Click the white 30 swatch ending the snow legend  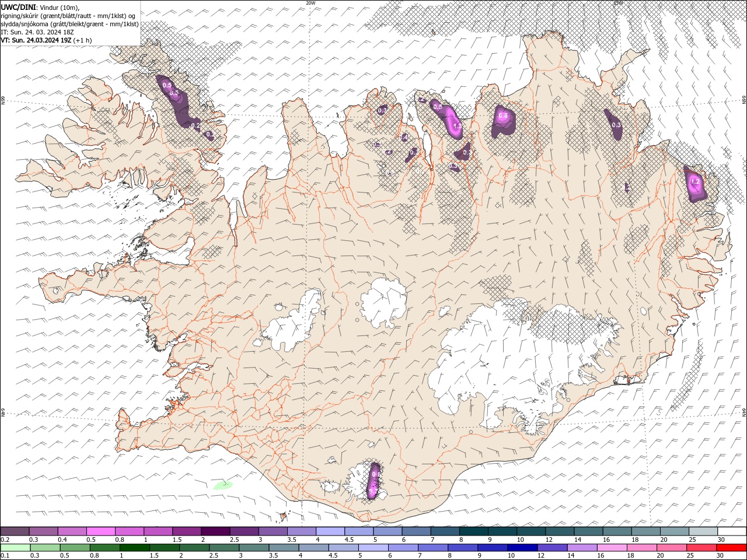pyautogui.click(x=732, y=531)
